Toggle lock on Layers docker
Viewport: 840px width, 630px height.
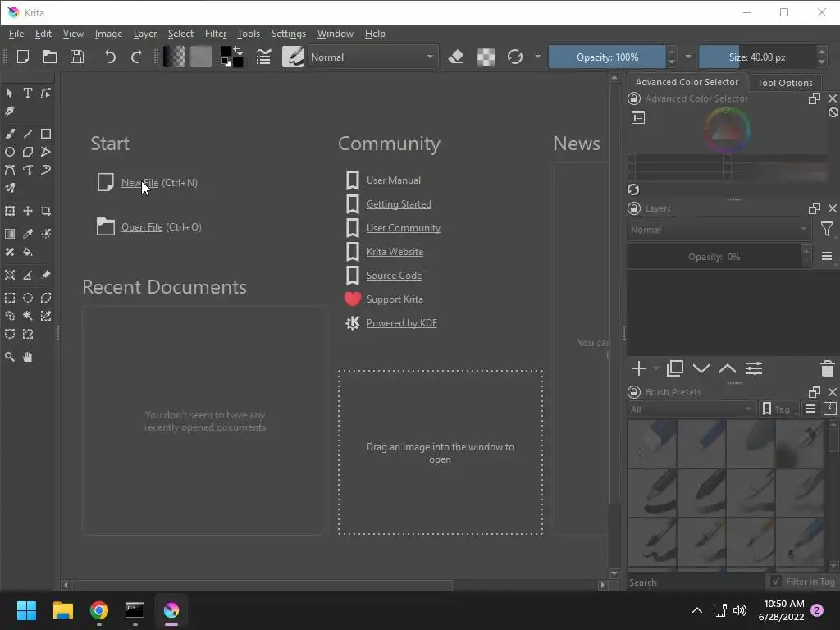634,208
